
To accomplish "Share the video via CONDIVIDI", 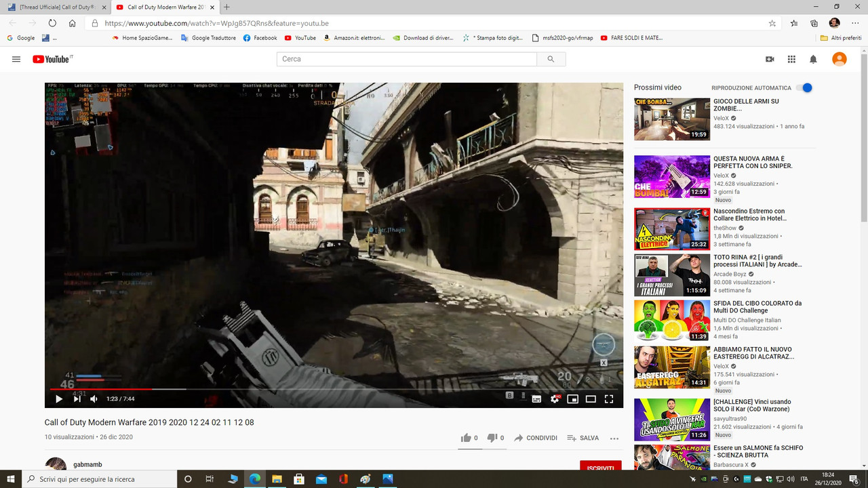I will (536, 438).
